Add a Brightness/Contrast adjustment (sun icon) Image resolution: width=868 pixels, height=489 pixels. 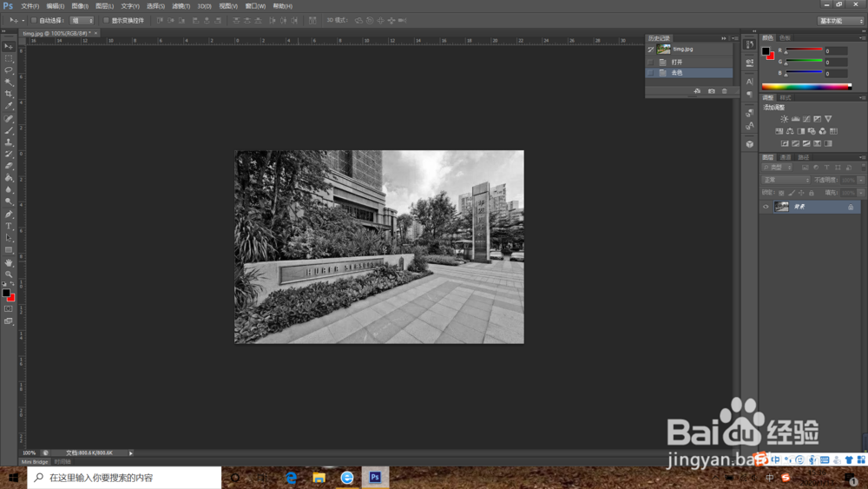click(x=785, y=119)
